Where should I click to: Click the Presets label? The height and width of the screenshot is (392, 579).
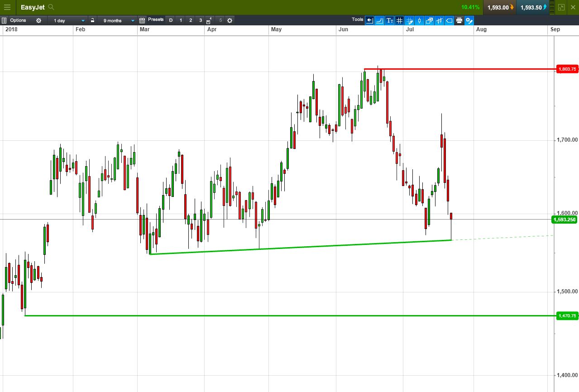click(156, 19)
